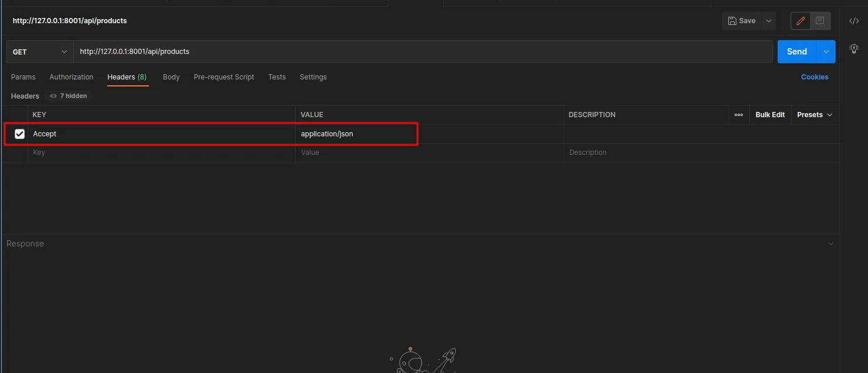The image size is (868, 373).
Task: Click the request title http://127.0.0.1:8001/api/products
Action: [x=70, y=21]
